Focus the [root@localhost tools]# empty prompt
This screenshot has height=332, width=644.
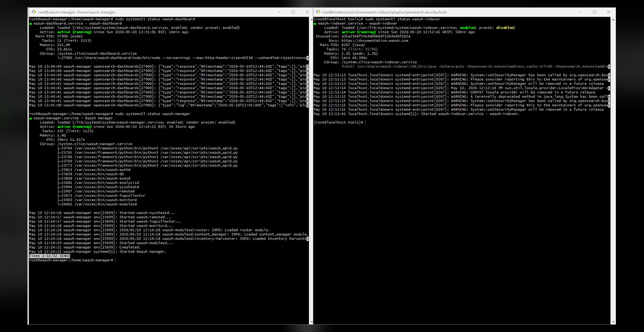pos(338,122)
